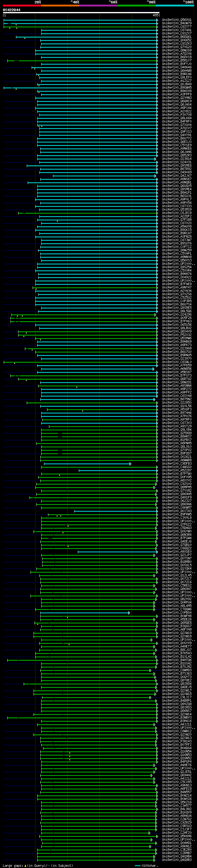197x868 pixels.
Task: Select hit label UniRef100_Q9LYB4
Action: click(177, 430)
